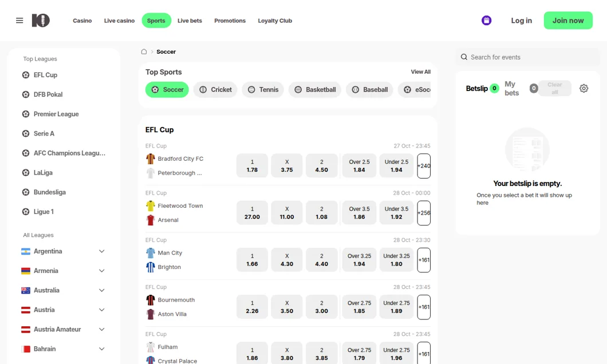
Task: Select the Soccer sport chip
Action: 167,90
